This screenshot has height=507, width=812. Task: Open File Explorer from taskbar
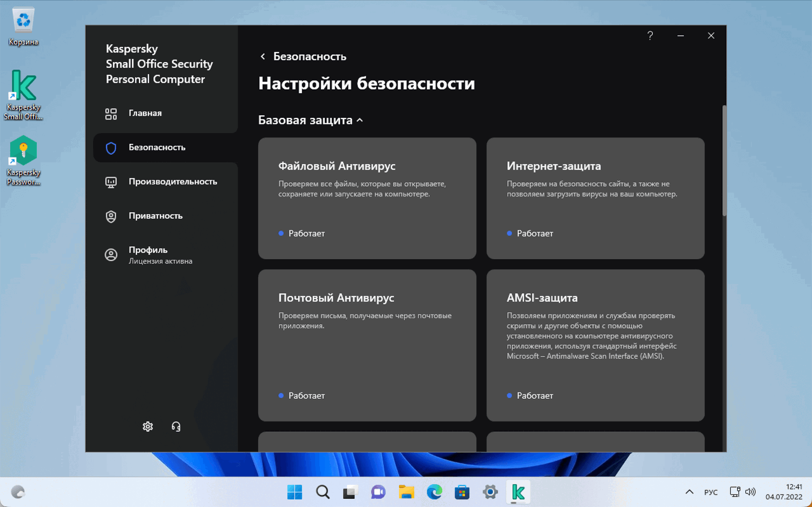tap(407, 492)
